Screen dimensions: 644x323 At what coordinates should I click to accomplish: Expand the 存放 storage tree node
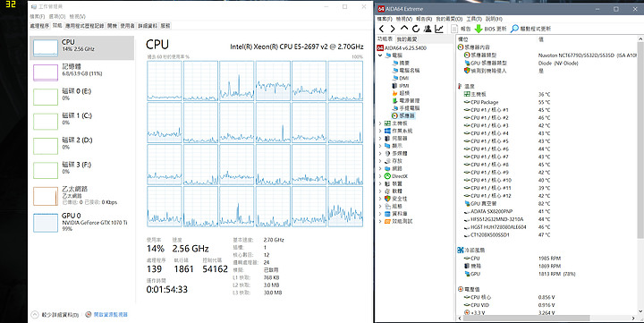pos(380,161)
